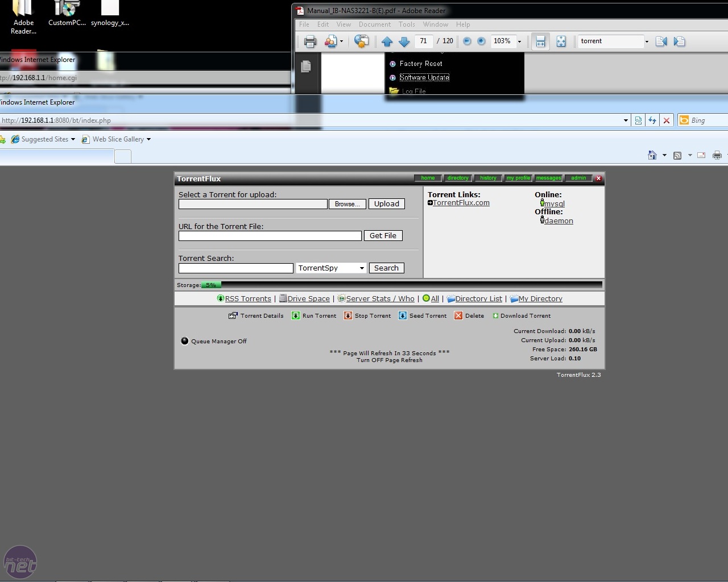This screenshot has width=728, height=582.
Task: Switch to TorrentFlux history tab
Action: [x=488, y=178]
